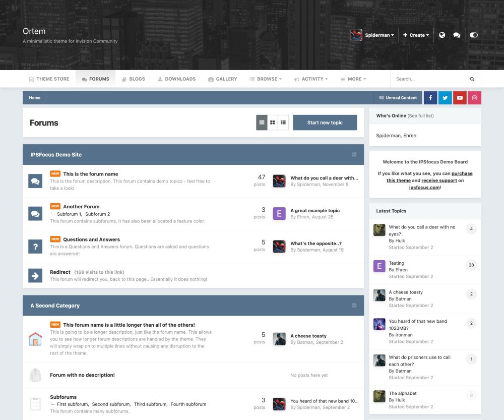Open A great example topic
504x420 pixels.
[315, 211]
